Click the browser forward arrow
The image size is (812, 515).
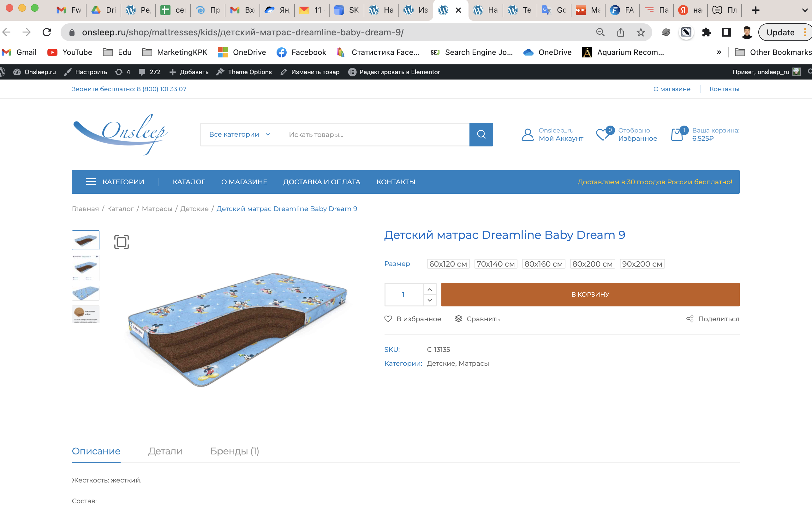26,33
